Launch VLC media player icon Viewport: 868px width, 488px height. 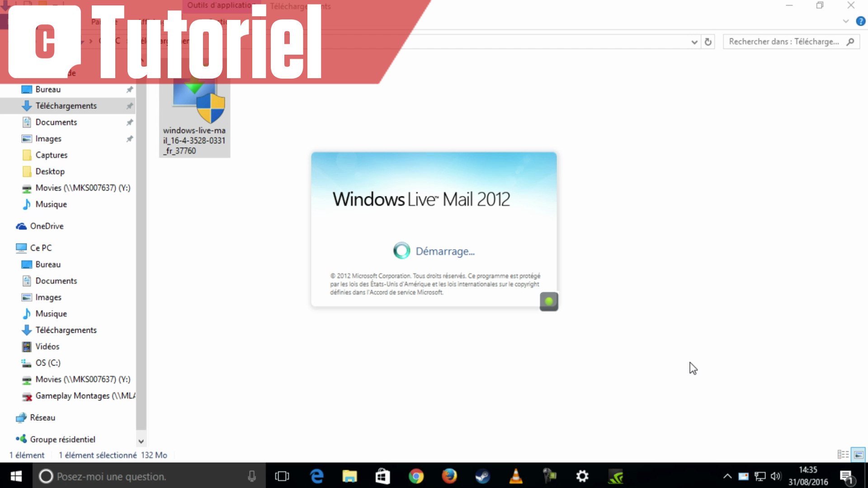pyautogui.click(x=515, y=476)
